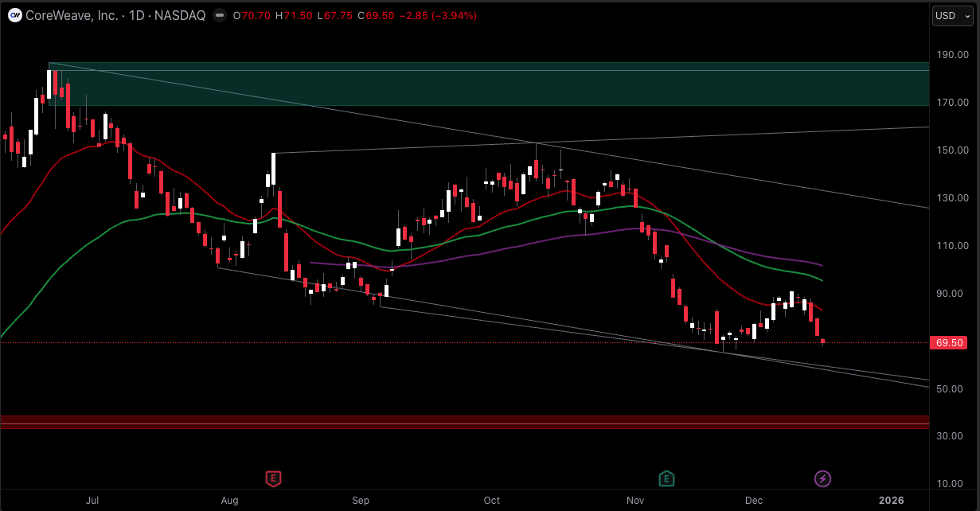
Task: Click the red 69.50 price label
Action: pos(950,343)
